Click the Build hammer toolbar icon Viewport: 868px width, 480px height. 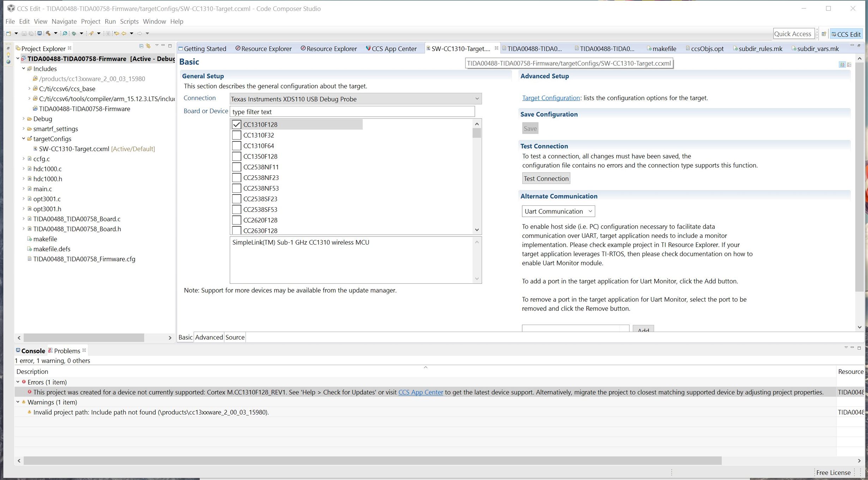[48, 34]
